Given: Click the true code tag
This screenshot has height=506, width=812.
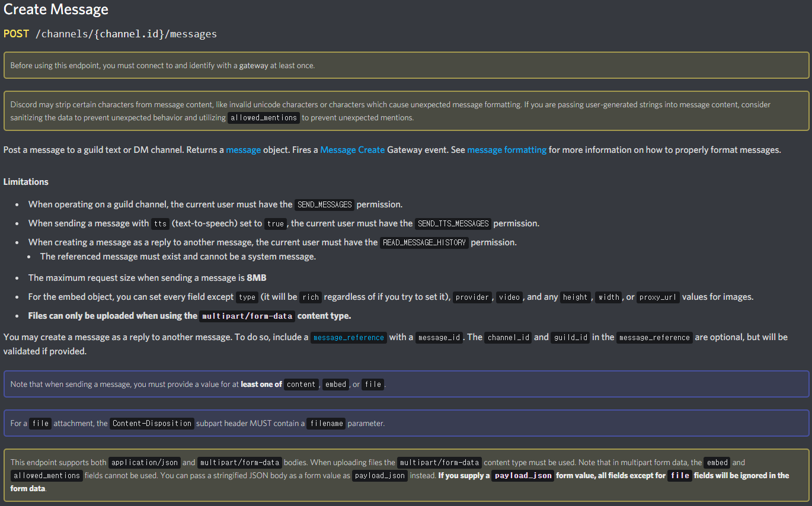Looking at the screenshot, I should [x=275, y=224].
